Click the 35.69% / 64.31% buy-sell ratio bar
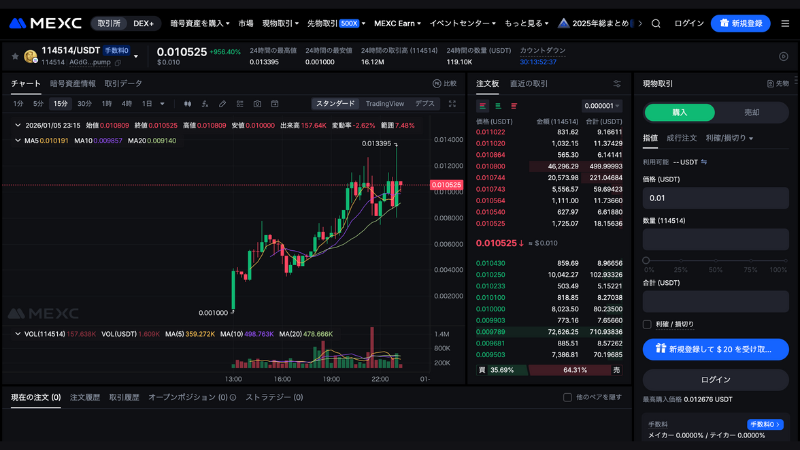Image resolution: width=800 pixels, height=450 pixels. click(549, 370)
